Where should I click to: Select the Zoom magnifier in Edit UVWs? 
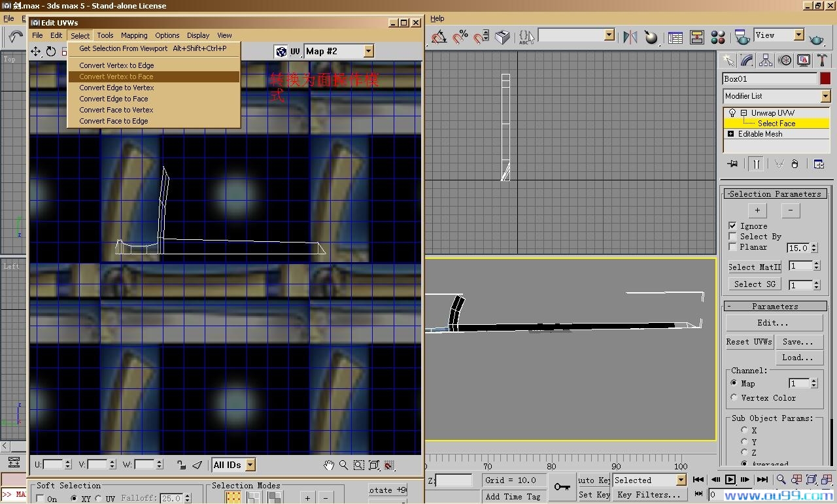click(x=344, y=465)
